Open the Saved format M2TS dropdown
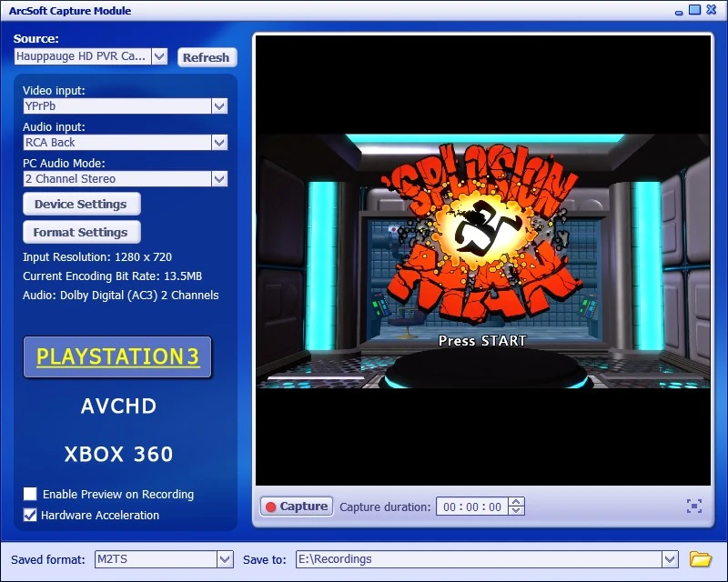Screen dimensions: 728x582 pos(225,558)
